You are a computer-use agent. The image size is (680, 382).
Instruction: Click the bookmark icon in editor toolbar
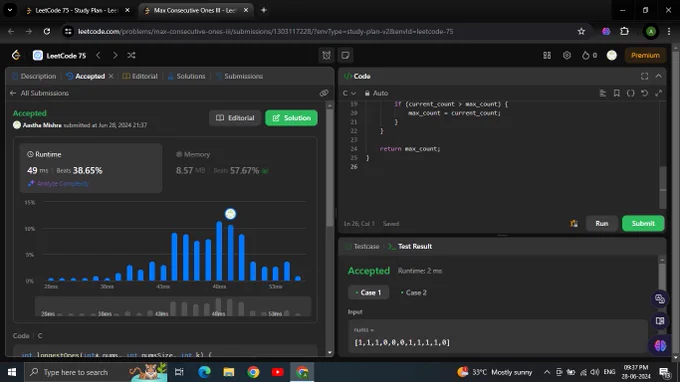click(617, 93)
